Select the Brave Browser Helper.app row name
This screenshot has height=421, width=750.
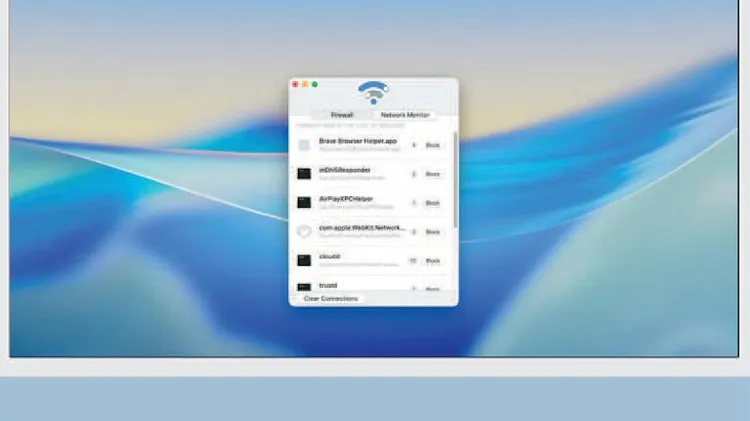(358, 141)
